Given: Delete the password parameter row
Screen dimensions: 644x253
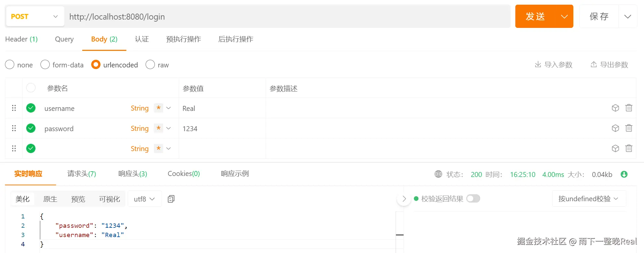Looking at the screenshot, I should pyautogui.click(x=628, y=128).
